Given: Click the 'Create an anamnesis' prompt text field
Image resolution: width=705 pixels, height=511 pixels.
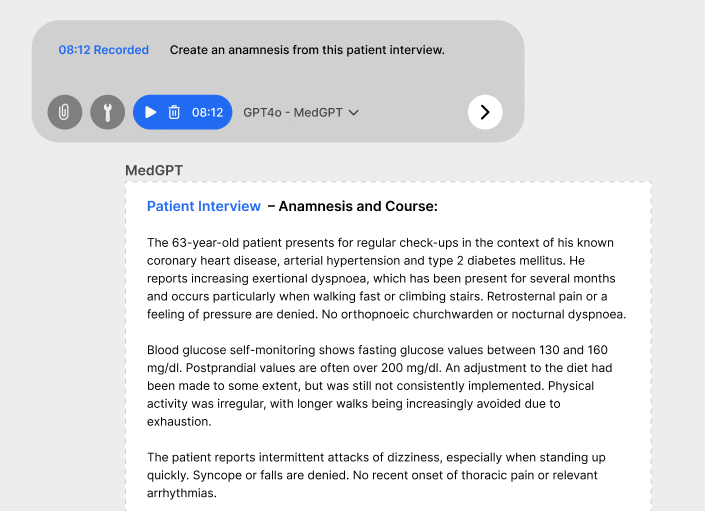Looking at the screenshot, I should tap(307, 50).
